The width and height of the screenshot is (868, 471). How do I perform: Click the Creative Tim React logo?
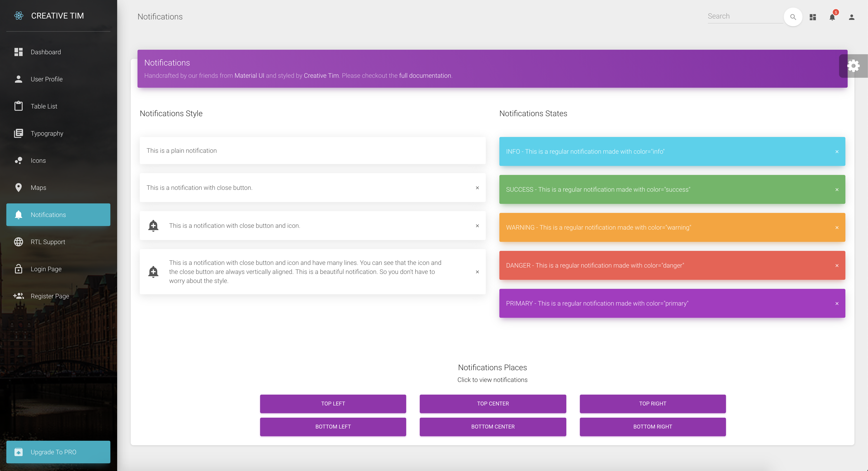click(19, 16)
